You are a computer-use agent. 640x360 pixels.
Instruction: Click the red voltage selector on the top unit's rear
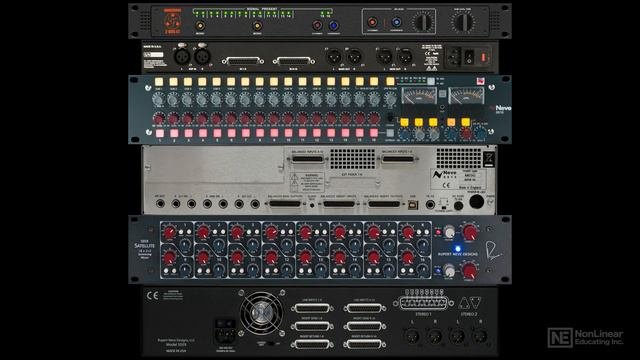484,57
